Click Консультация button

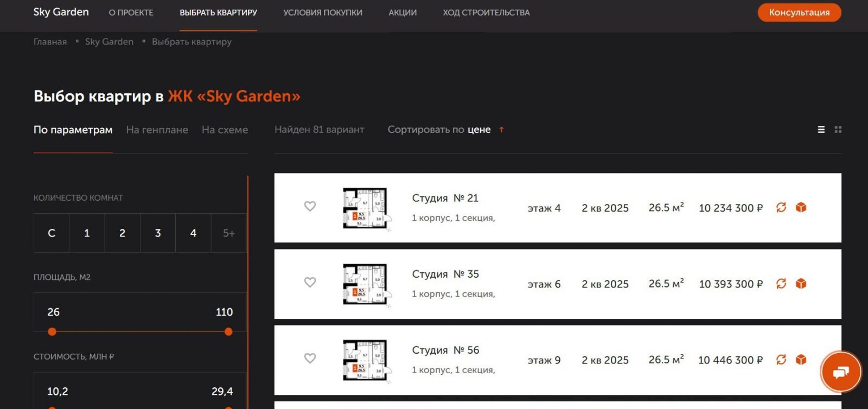pos(799,12)
